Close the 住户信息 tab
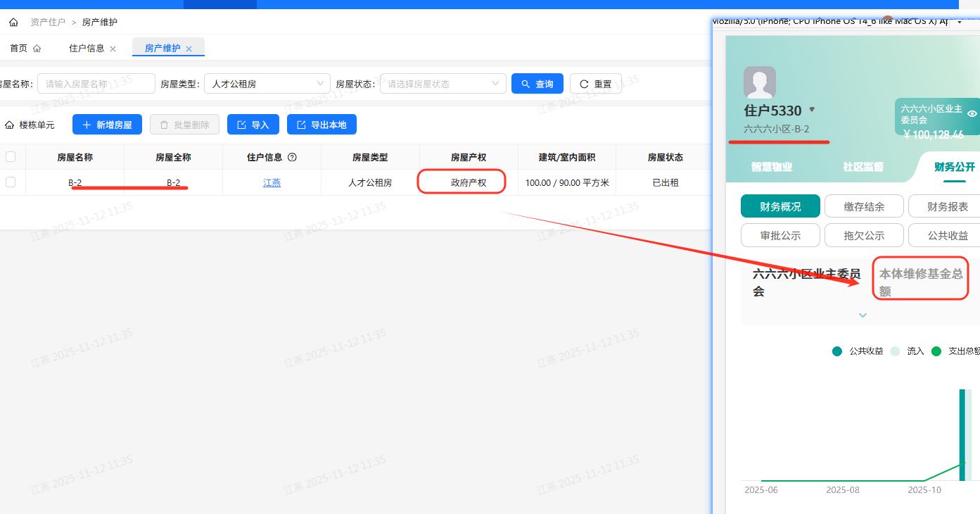980x514 pixels. [x=113, y=49]
